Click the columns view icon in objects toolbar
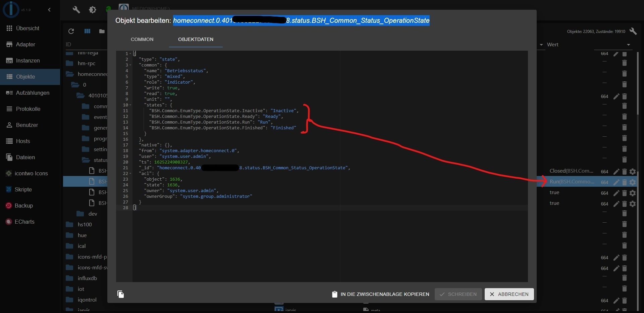644x313 pixels. pyautogui.click(x=88, y=31)
